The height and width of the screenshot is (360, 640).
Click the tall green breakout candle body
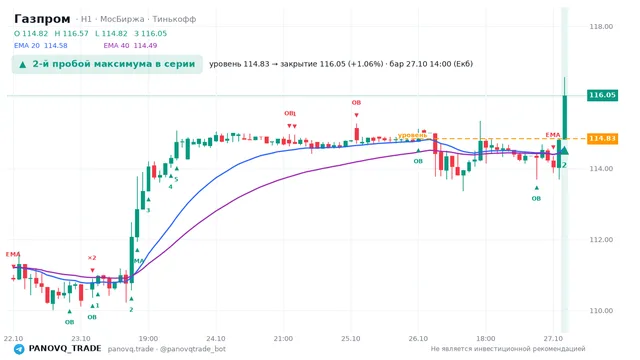click(565, 117)
